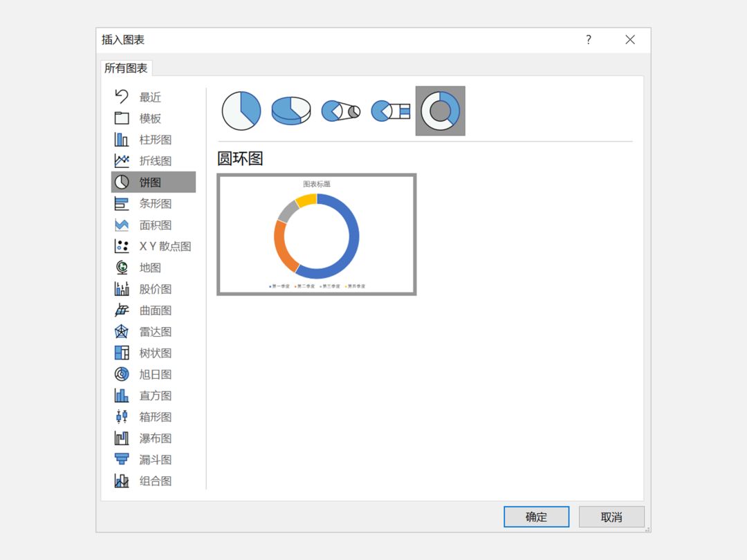Click the 确定 button
This screenshot has width=747, height=560.
tap(537, 516)
